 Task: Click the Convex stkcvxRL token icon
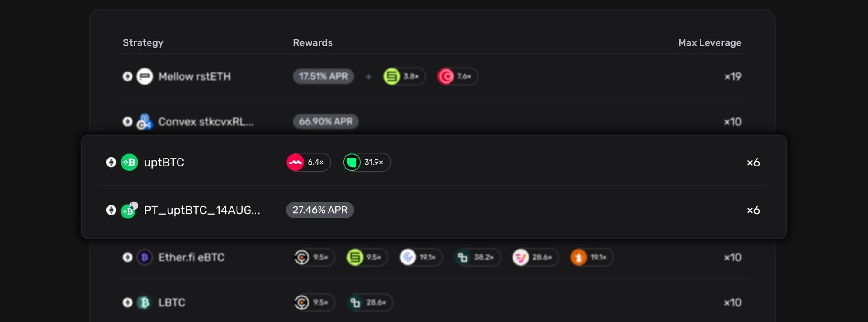[145, 122]
